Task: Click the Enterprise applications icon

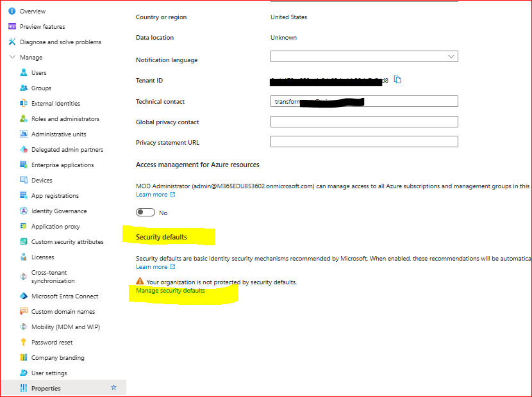Action: coord(24,165)
